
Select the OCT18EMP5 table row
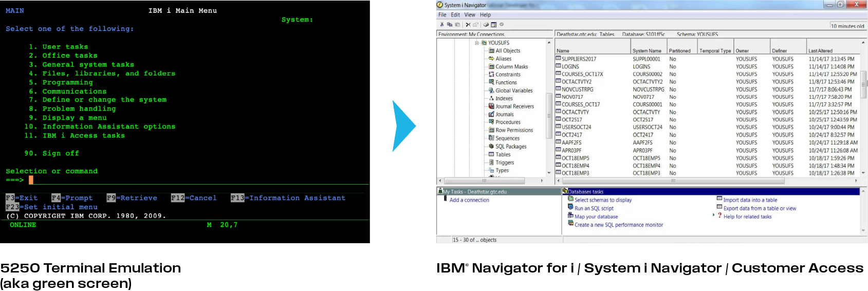(707, 158)
